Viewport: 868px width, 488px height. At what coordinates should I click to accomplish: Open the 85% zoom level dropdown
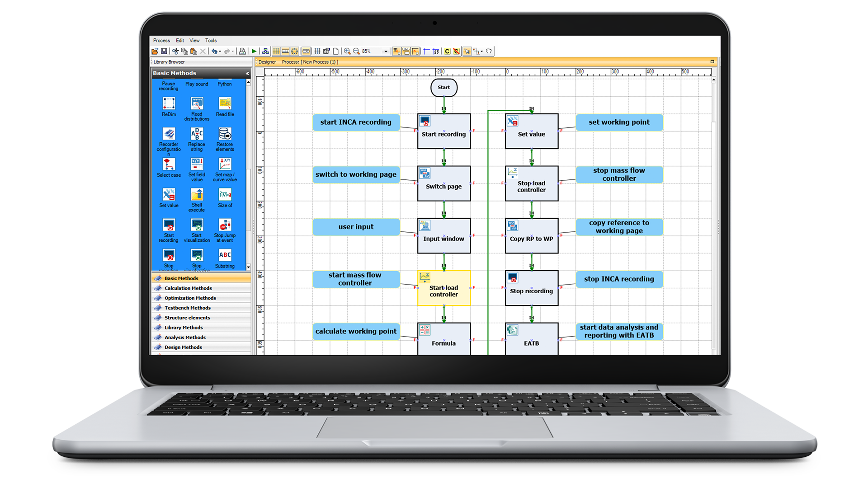click(386, 52)
